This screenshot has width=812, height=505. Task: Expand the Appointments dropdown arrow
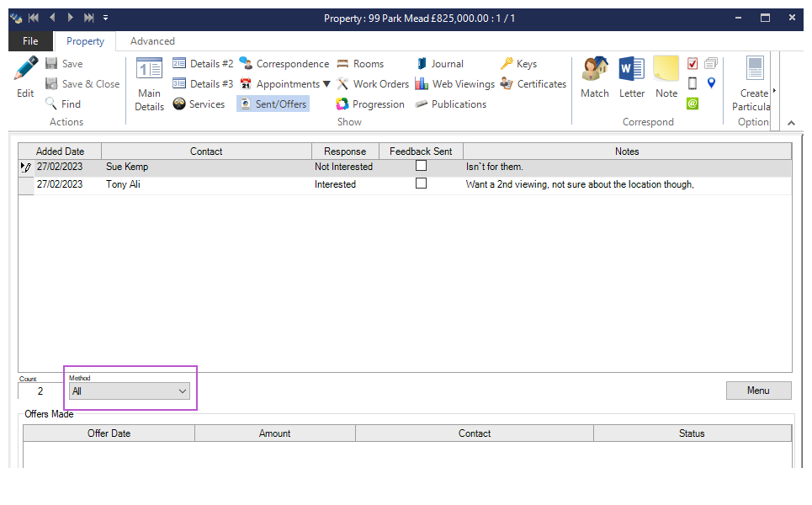coord(326,84)
